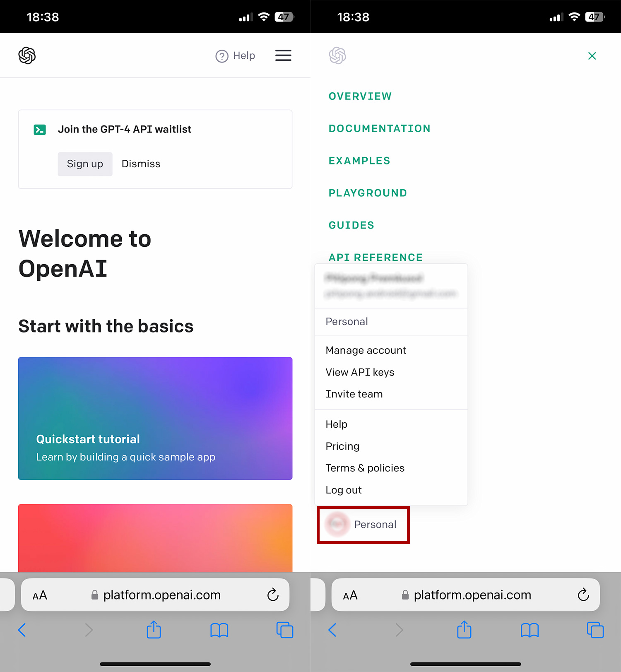
Task: Open the tabs overview on the right screen
Action: click(595, 630)
